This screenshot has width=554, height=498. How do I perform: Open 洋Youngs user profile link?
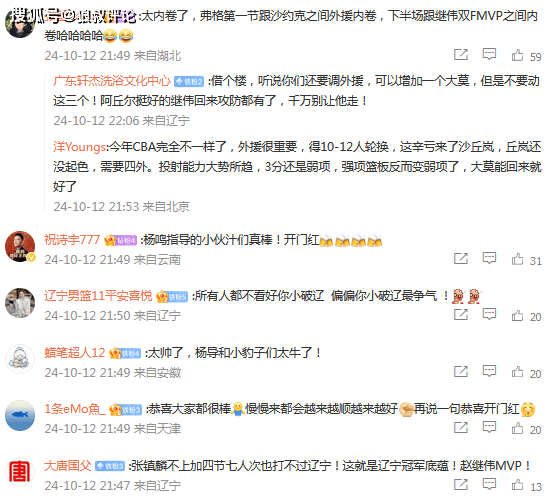79,147
